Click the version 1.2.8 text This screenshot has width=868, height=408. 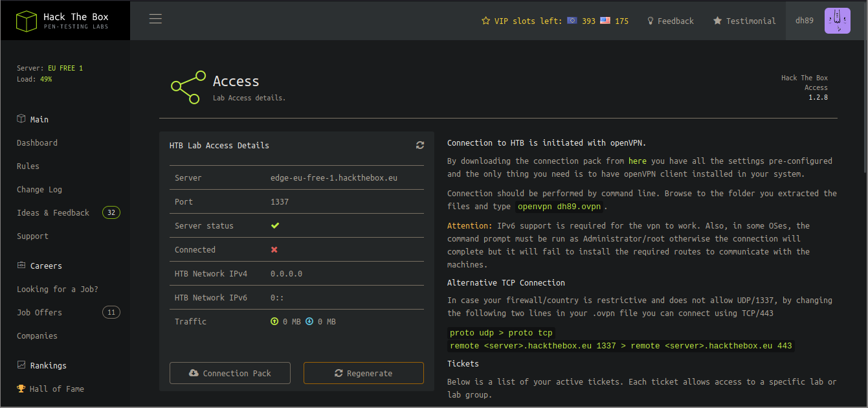[818, 98]
